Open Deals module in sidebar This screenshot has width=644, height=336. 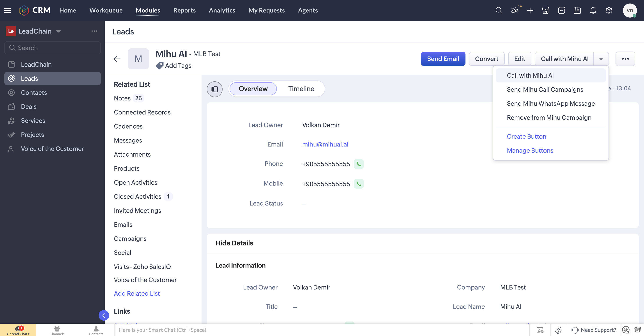pyautogui.click(x=53, y=107)
